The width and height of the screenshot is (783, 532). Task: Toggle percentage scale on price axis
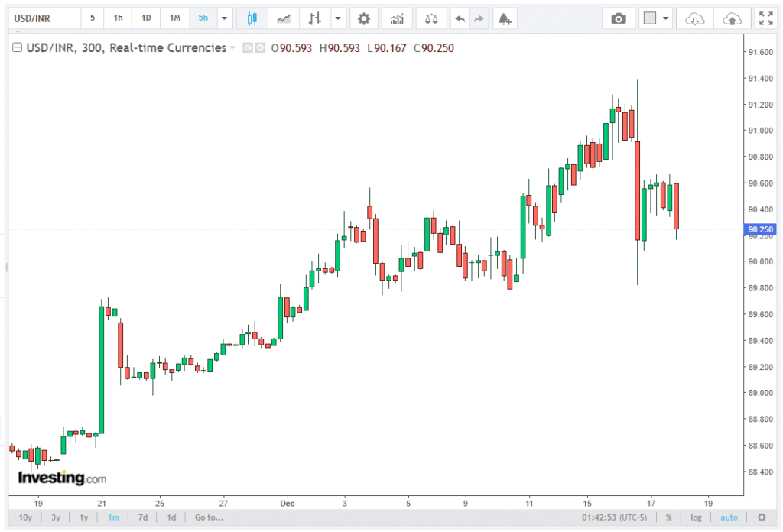pyautogui.click(x=668, y=517)
